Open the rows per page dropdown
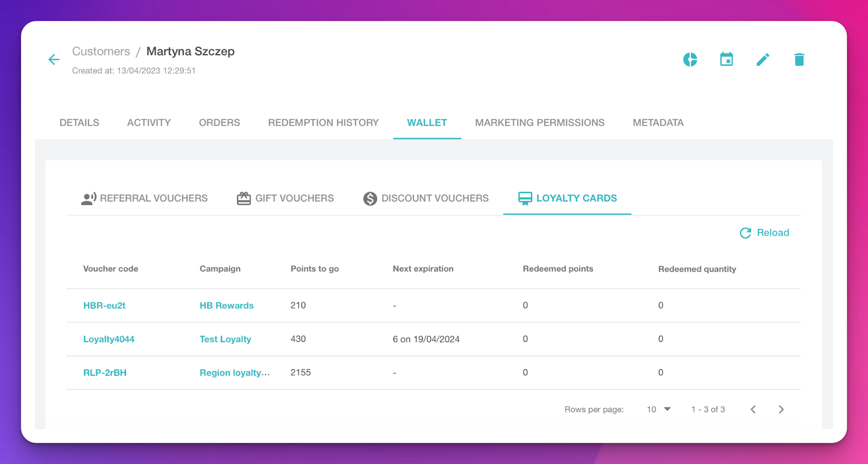Screen dimensions: 868x464 point(659,409)
